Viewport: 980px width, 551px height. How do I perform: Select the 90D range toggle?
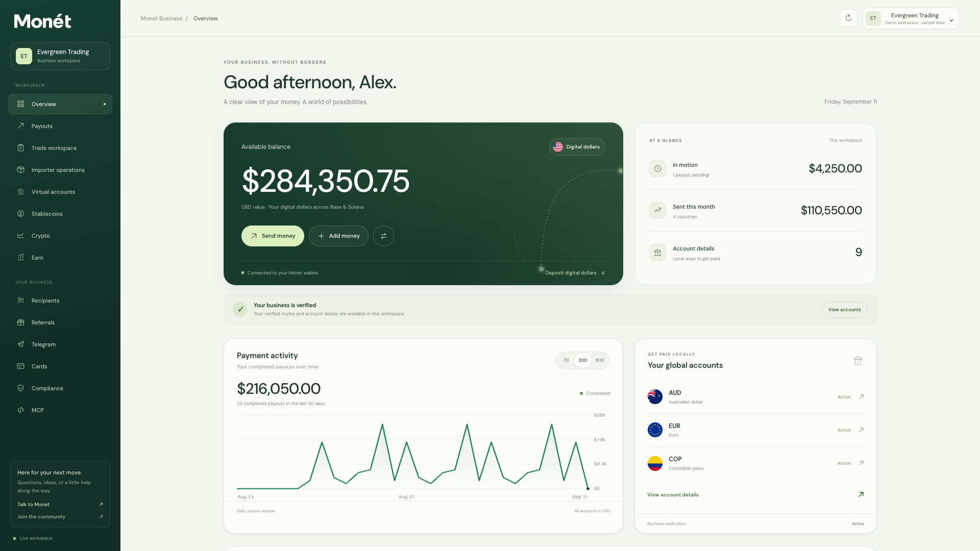pyautogui.click(x=600, y=360)
